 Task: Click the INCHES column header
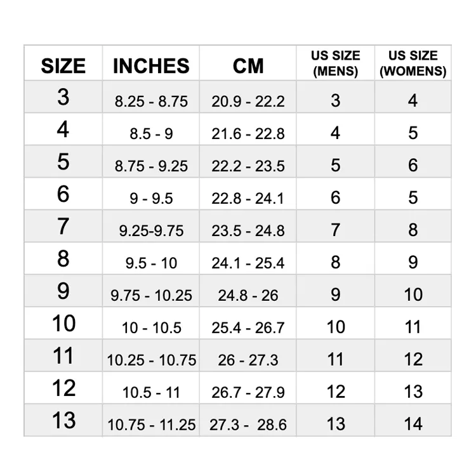pos(151,63)
